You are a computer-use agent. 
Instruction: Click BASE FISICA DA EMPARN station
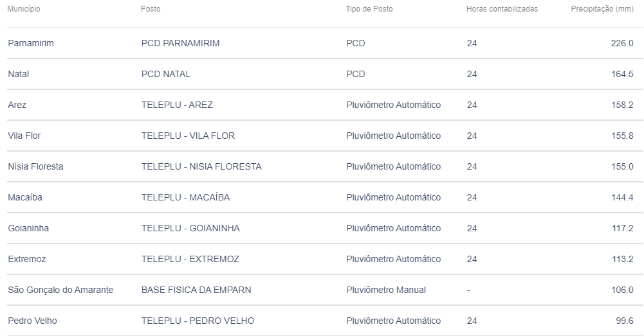point(196,290)
